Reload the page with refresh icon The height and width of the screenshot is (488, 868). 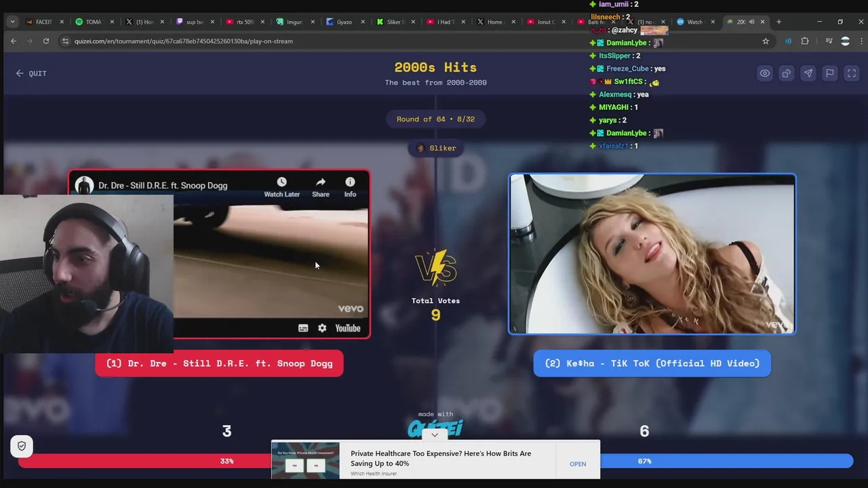point(46,41)
